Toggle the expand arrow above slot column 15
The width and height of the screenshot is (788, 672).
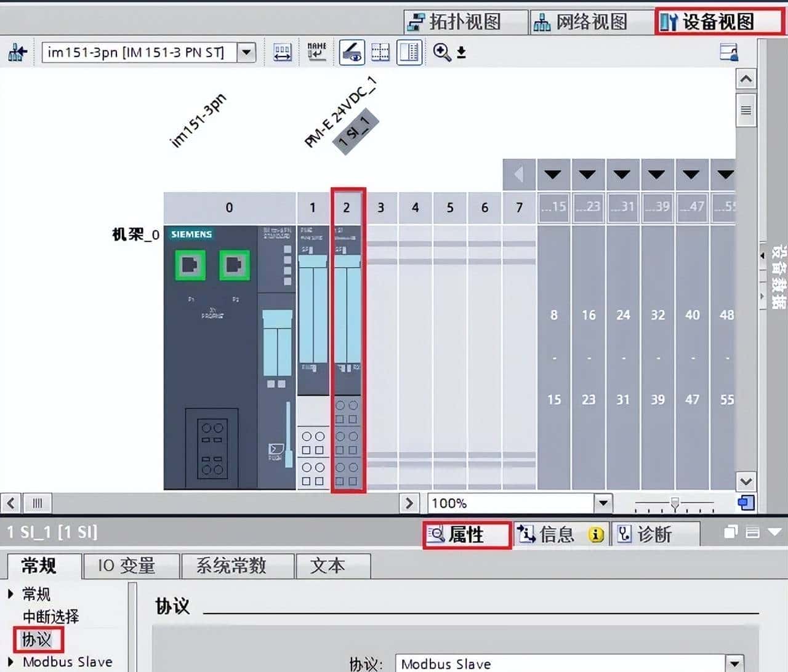click(553, 174)
